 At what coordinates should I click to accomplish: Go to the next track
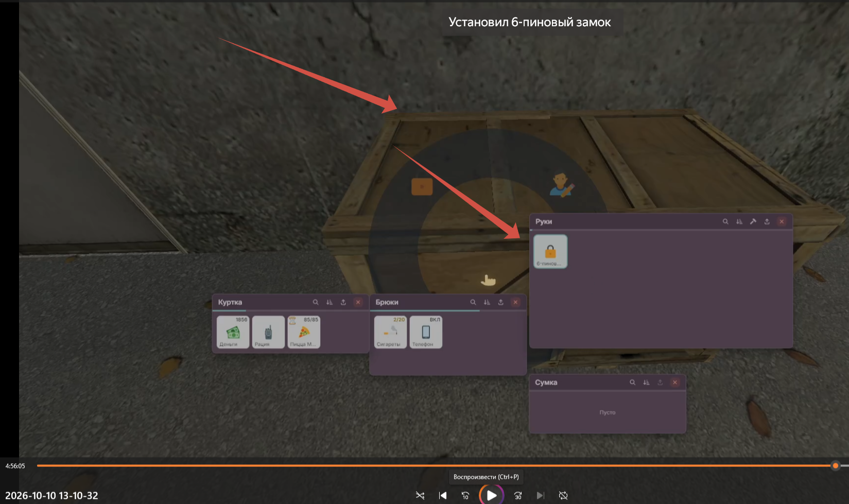[x=540, y=495]
